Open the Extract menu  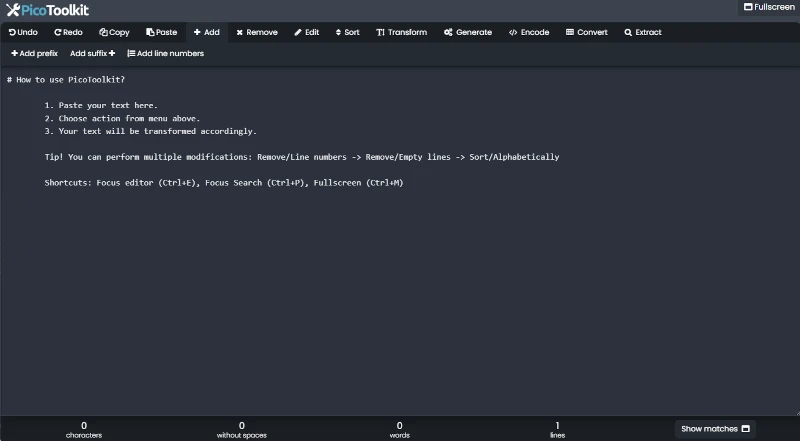click(643, 32)
